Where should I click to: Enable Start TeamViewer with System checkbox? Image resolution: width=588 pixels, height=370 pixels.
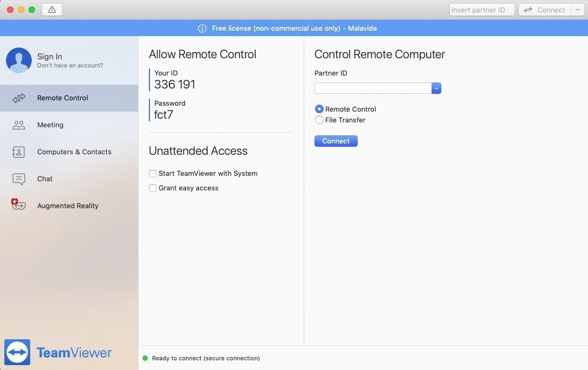click(x=153, y=174)
